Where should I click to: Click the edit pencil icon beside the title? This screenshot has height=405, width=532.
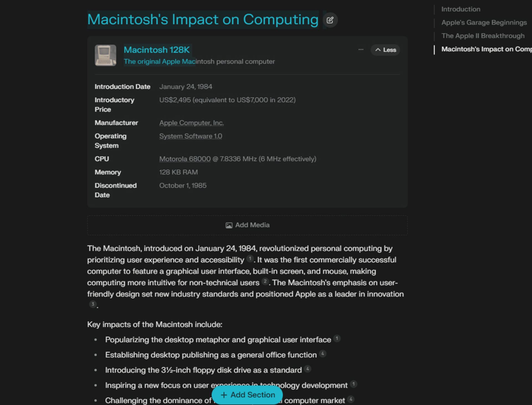[330, 20]
